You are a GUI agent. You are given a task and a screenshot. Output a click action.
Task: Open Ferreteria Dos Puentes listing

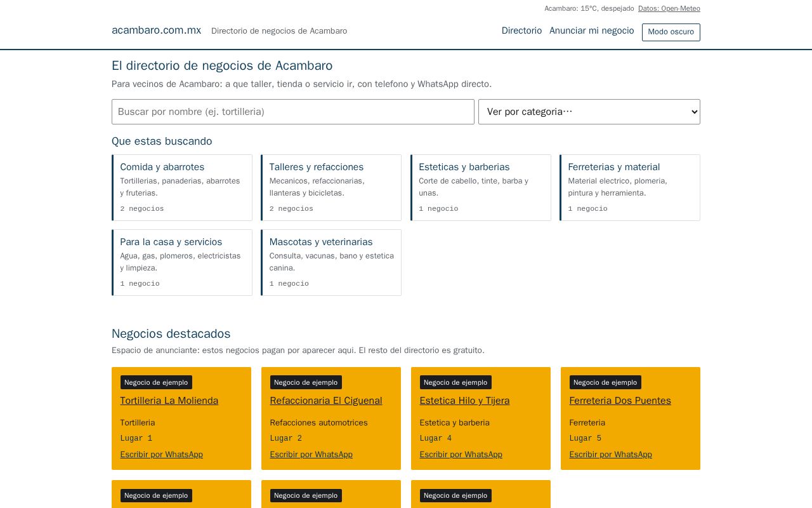(620, 401)
